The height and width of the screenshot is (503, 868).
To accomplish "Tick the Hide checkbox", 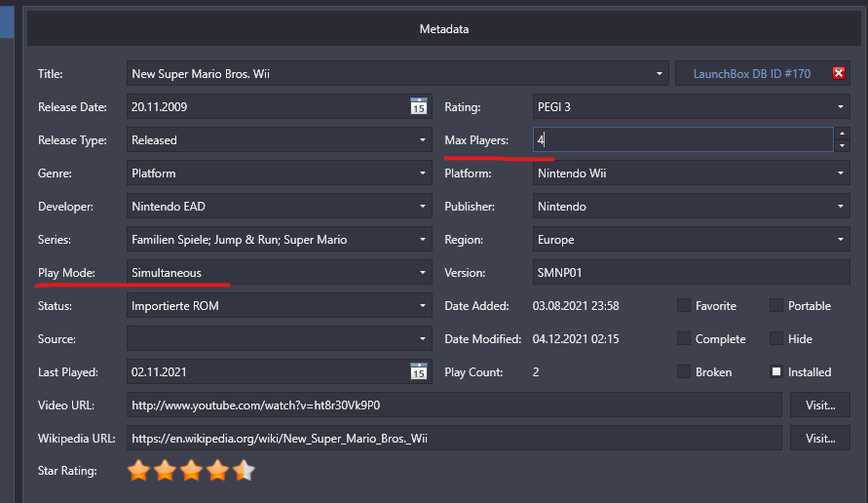I will tap(776, 338).
